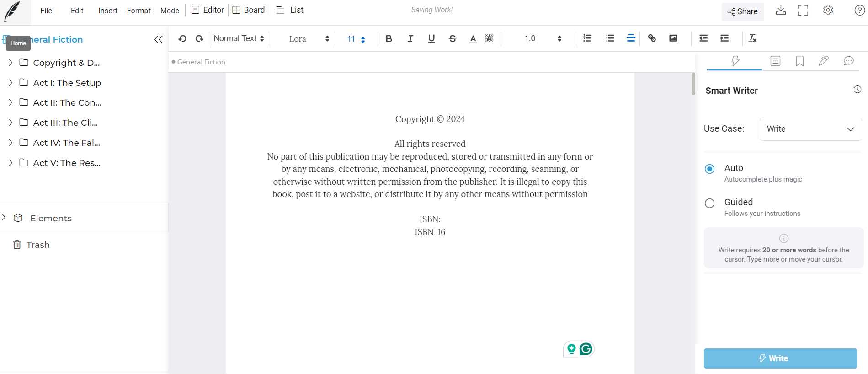
Task: Insert a hyperlink
Action: [x=652, y=38]
